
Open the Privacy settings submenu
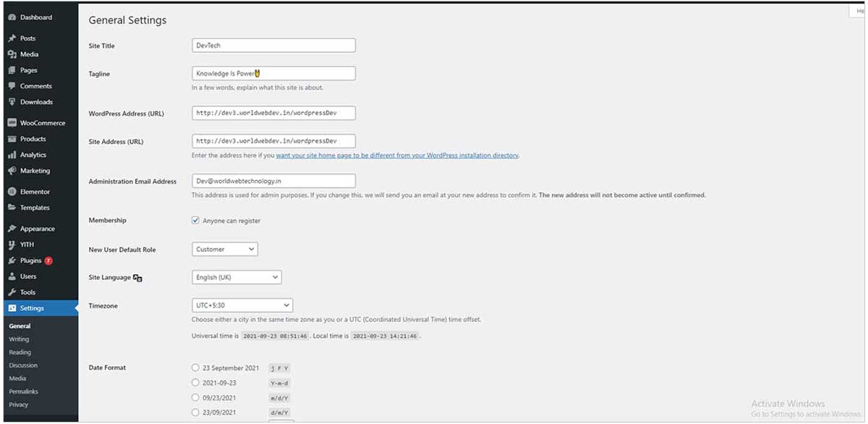pyautogui.click(x=19, y=404)
